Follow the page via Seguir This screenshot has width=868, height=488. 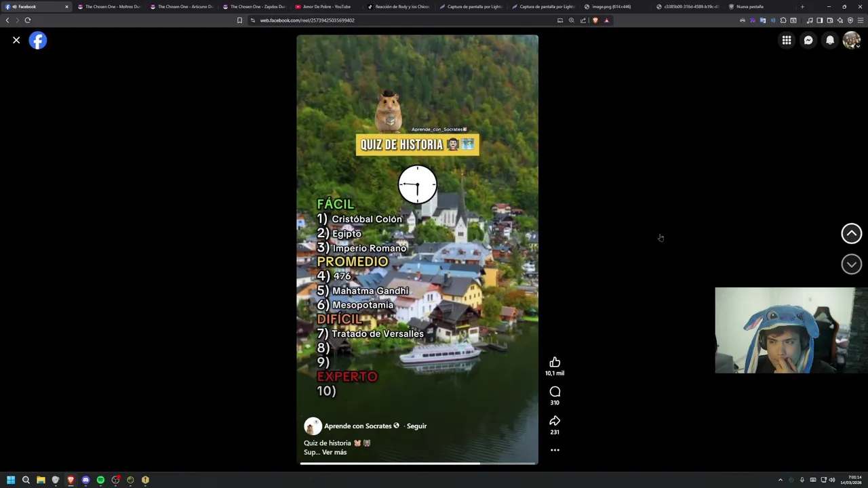416,426
